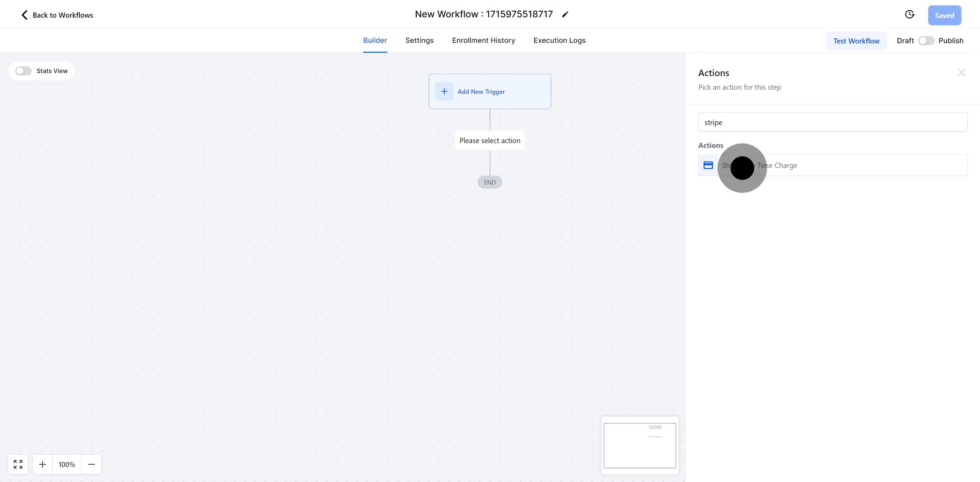Image resolution: width=980 pixels, height=482 pixels.
Task: Click the action search field containing stripe
Action: click(832, 122)
